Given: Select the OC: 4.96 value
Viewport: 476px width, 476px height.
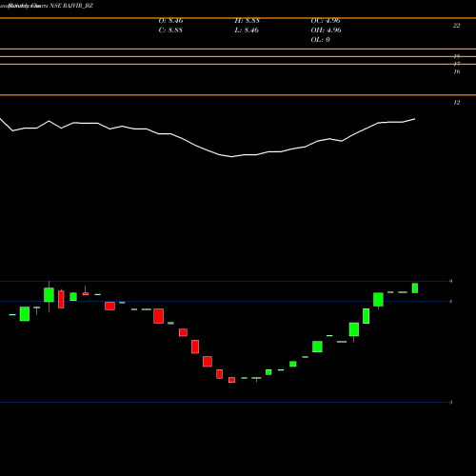Looking at the screenshot, I should pos(326,21).
